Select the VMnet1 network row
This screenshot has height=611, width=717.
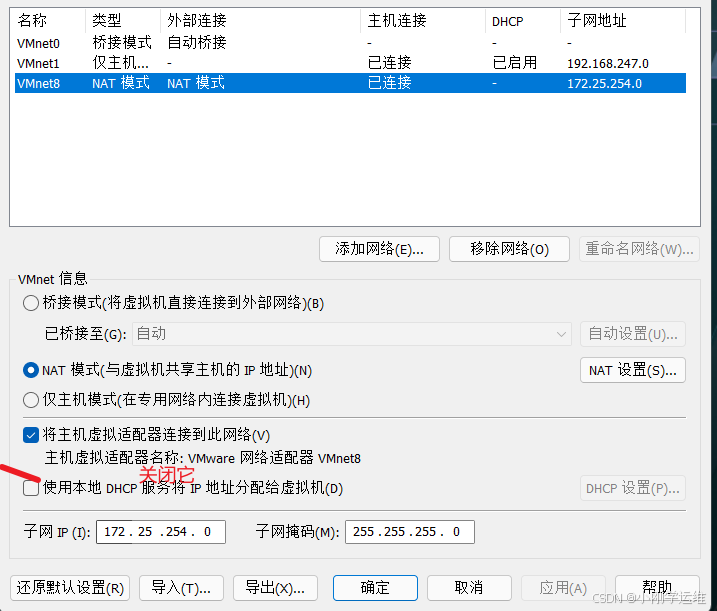click(350, 63)
